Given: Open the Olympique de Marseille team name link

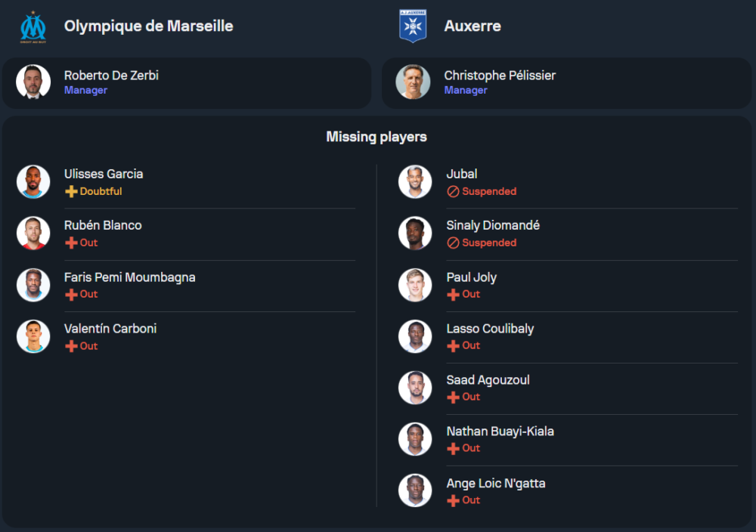Looking at the screenshot, I should tap(148, 26).
